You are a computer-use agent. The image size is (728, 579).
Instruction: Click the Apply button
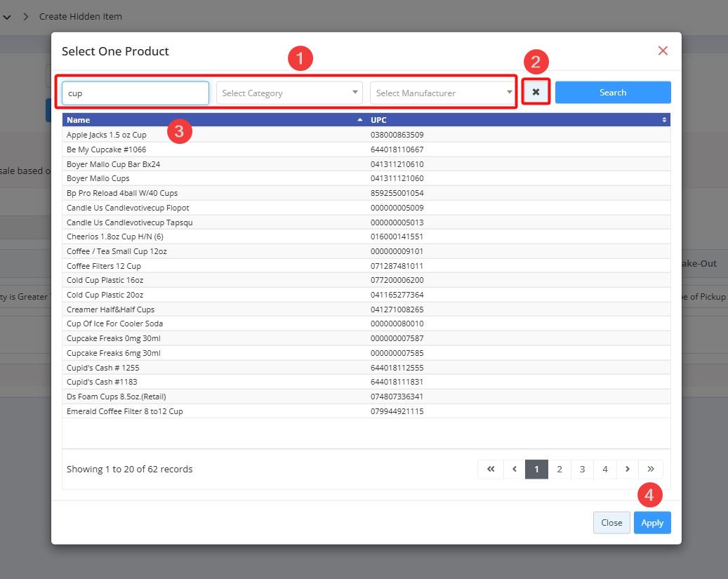coord(652,523)
